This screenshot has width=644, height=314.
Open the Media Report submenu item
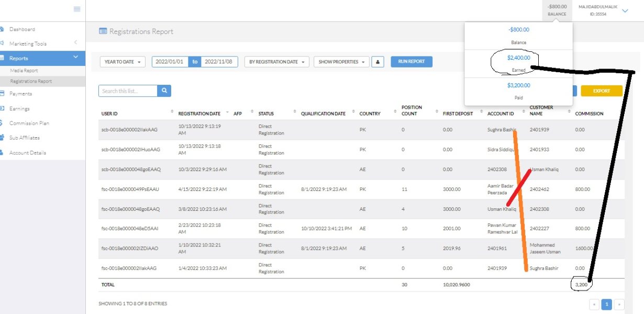24,71
